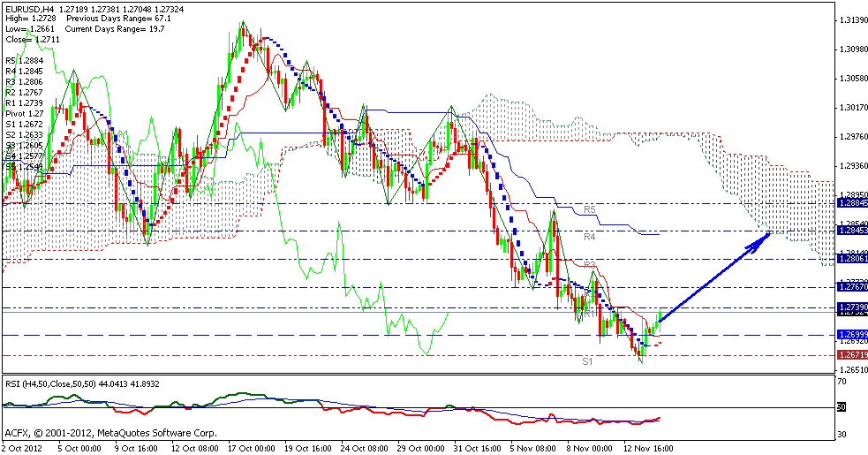Select the RSI 50 level marker
Screen dimensions: 868x455
(x=842, y=407)
